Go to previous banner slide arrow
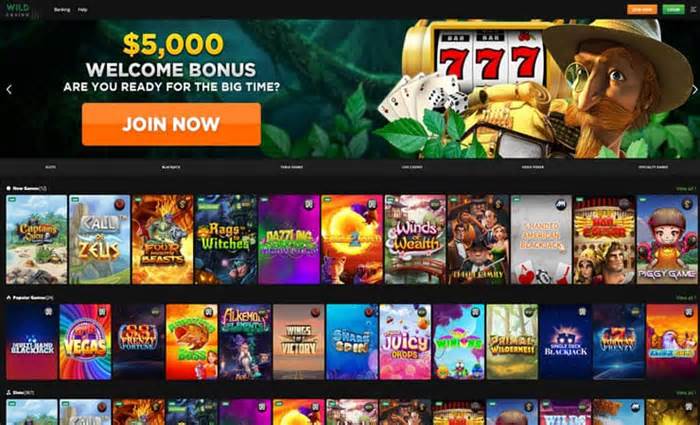 (x=9, y=89)
